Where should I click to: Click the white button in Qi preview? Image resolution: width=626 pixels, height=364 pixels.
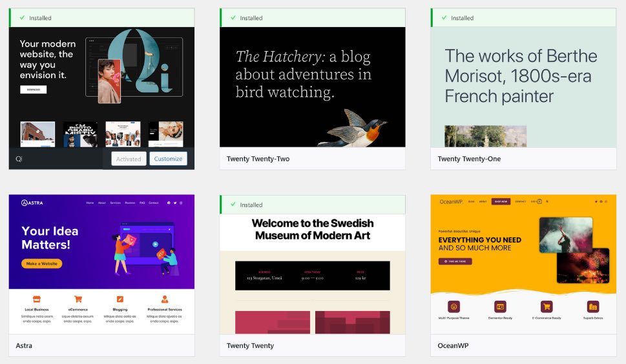point(33,90)
